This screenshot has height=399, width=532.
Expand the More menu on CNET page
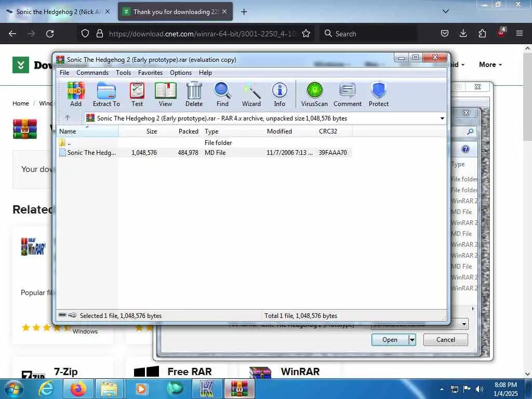(x=490, y=64)
